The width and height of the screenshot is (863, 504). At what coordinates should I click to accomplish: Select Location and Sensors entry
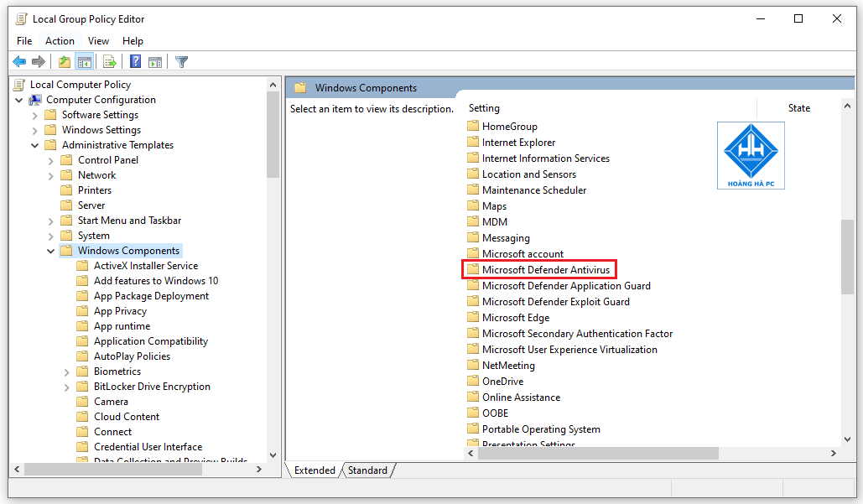tap(529, 174)
